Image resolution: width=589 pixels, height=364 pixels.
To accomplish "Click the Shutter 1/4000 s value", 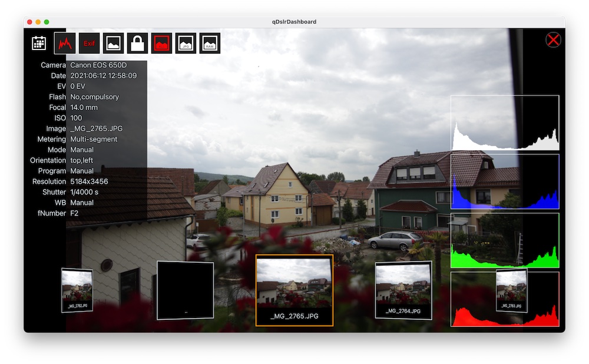I will coord(84,192).
